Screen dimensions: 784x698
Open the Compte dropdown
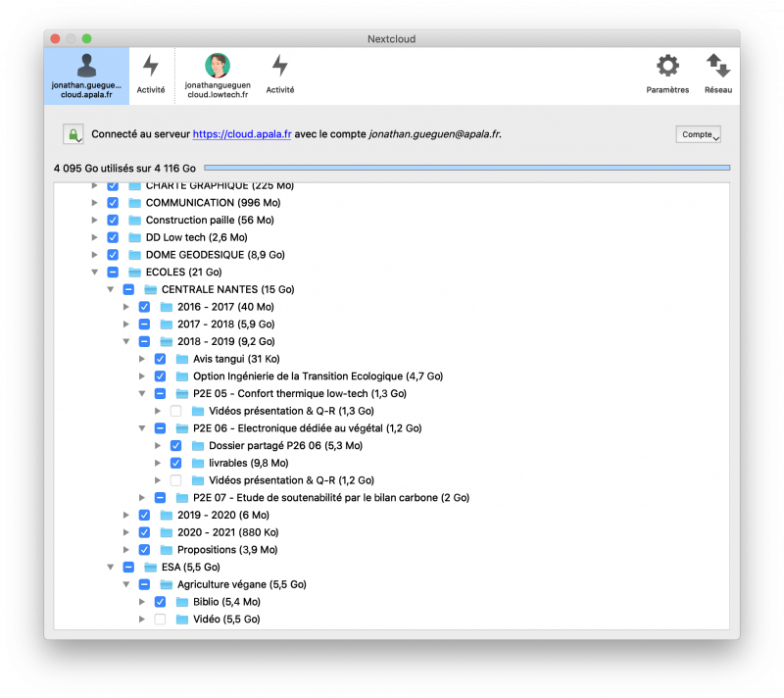click(x=699, y=134)
